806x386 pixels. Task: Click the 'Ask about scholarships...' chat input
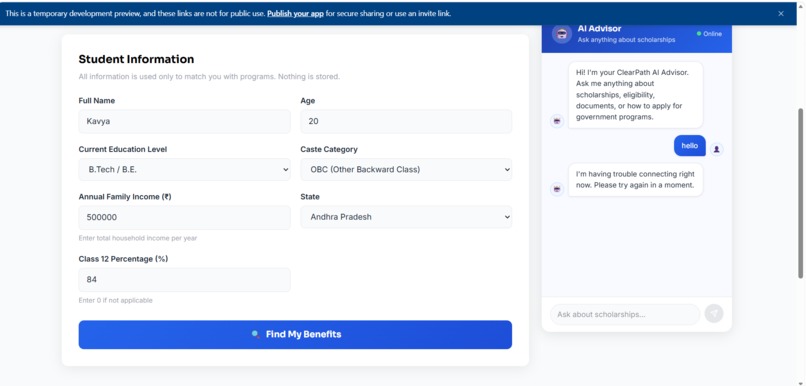click(x=625, y=314)
